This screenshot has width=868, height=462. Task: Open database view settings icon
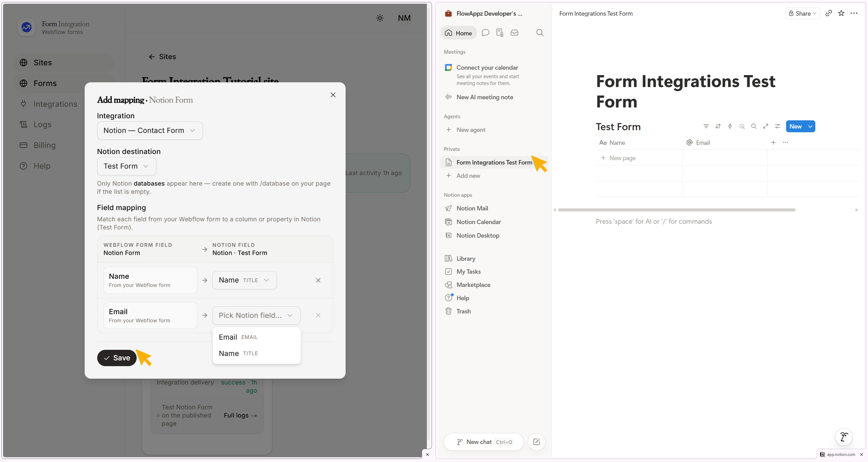(777, 126)
